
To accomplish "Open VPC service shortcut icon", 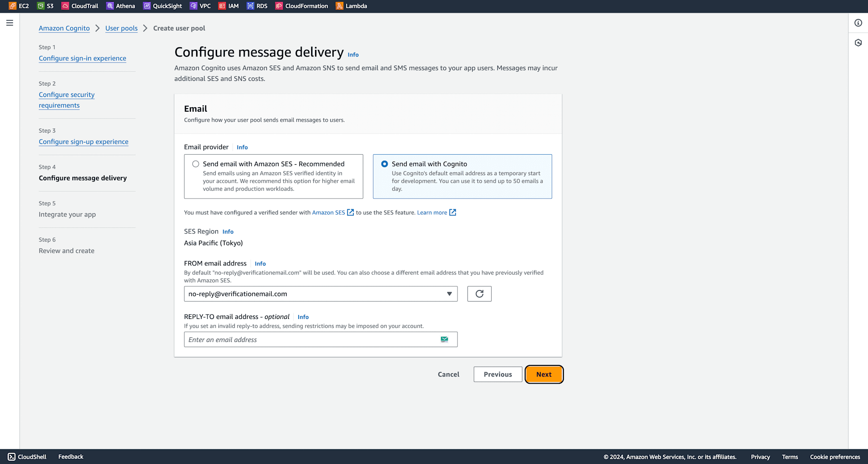I will pos(194,6).
